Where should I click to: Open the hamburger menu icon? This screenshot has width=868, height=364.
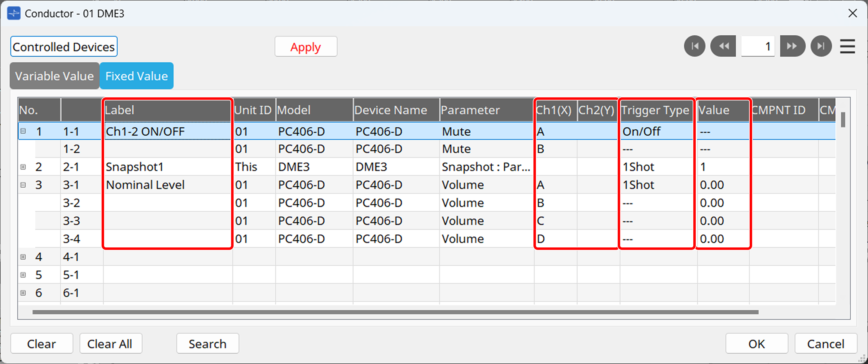point(848,46)
